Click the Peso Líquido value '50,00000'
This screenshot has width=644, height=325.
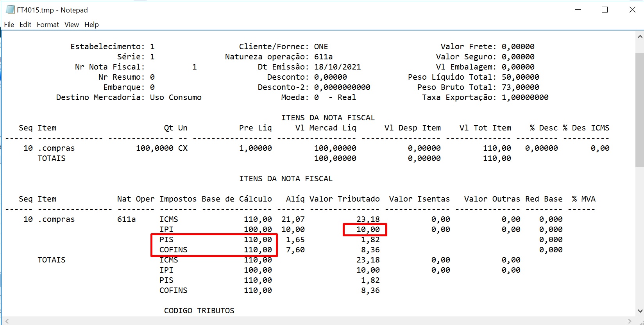pyautogui.click(x=520, y=77)
